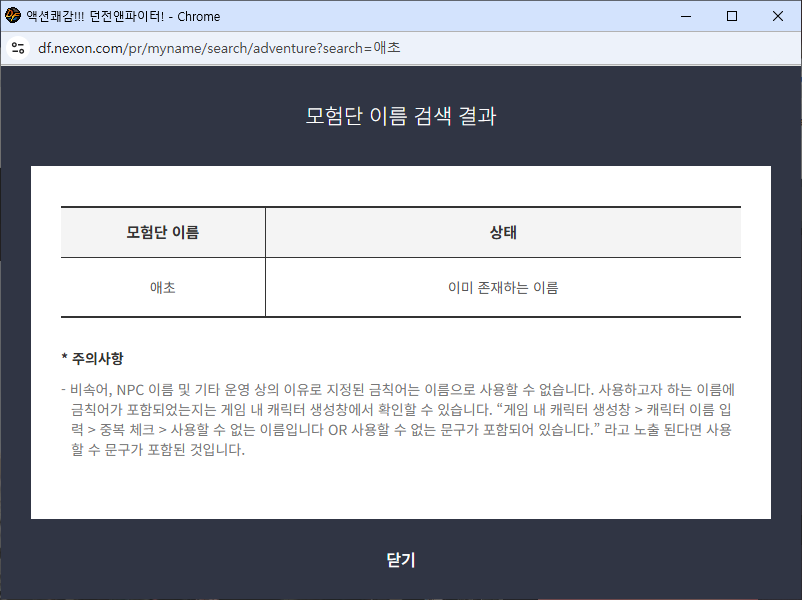Maximize the Chrome popup window
802x600 pixels.
[732, 16]
